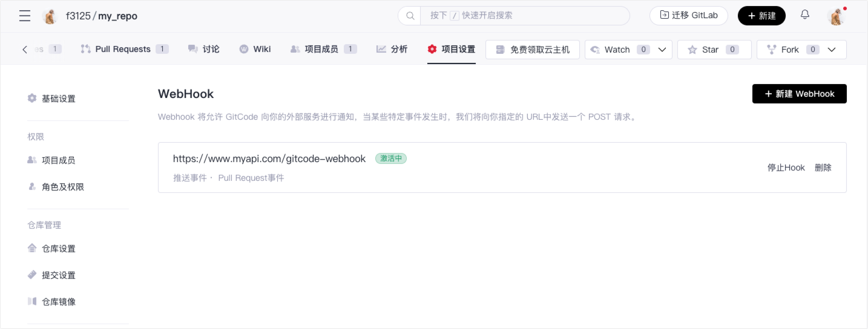Open the 新建 create menu
This screenshot has height=329, width=868.
(x=761, y=16)
